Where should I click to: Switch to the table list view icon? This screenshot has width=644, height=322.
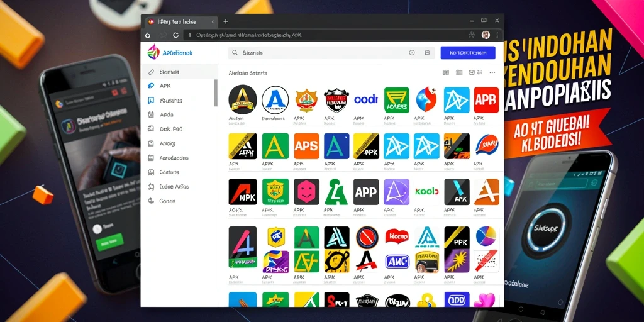pyautogui.click(x=446, y=73)
